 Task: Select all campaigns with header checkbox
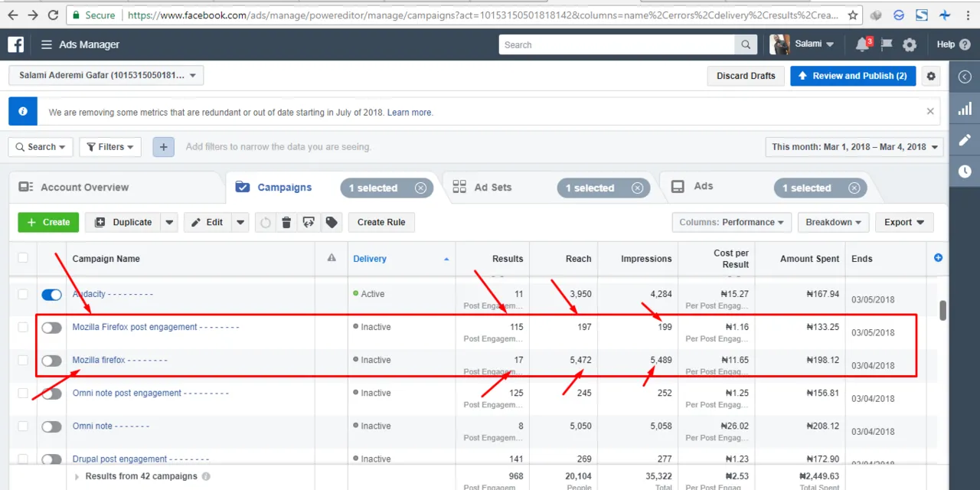point(23,258)
